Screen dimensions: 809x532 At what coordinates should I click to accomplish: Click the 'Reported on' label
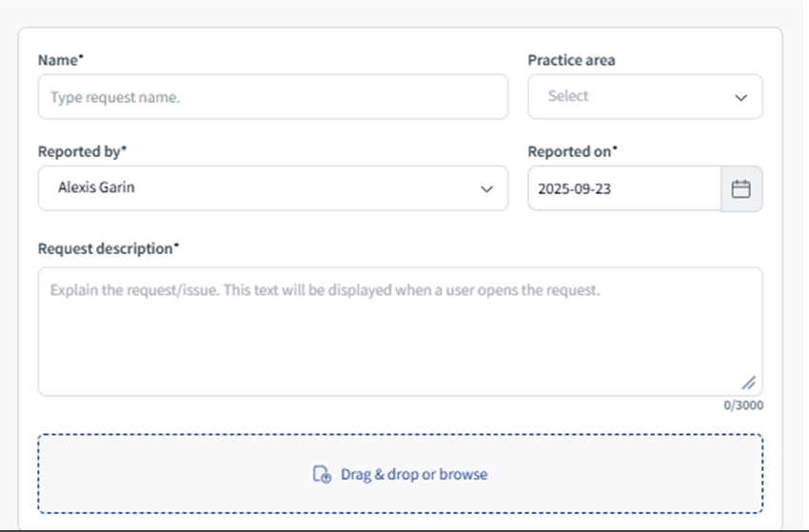(x=572, y=151)
